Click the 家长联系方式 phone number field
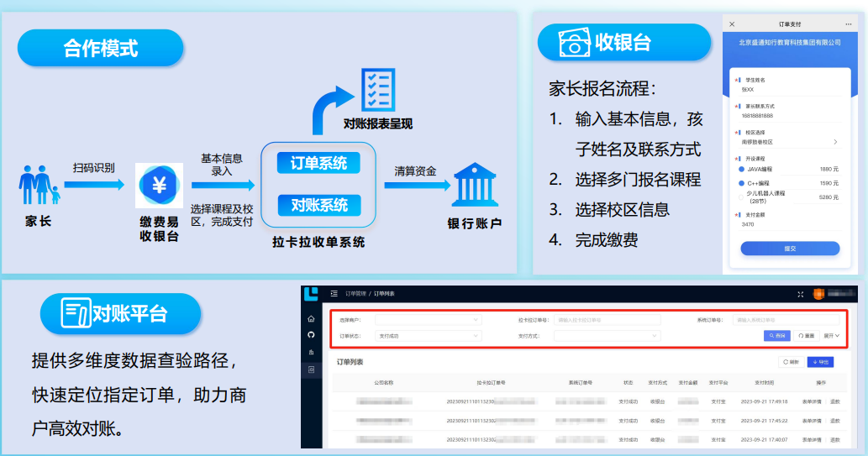Viewport: 868px width, 456px height. (x=790, y=116)
